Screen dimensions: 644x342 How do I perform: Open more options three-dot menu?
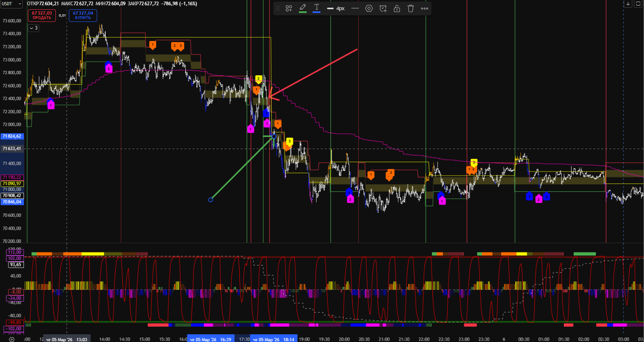click(x=425, y=9)
